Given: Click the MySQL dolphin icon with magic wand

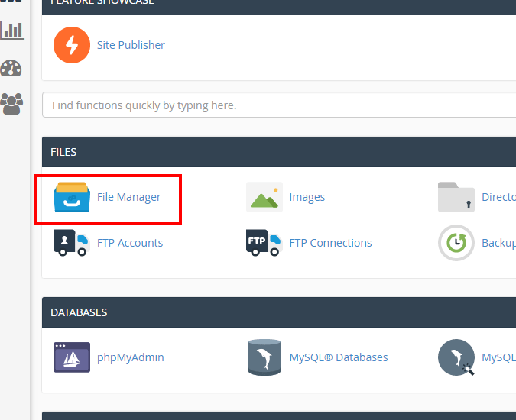Looking at the screenshot, I should point(456,357).
